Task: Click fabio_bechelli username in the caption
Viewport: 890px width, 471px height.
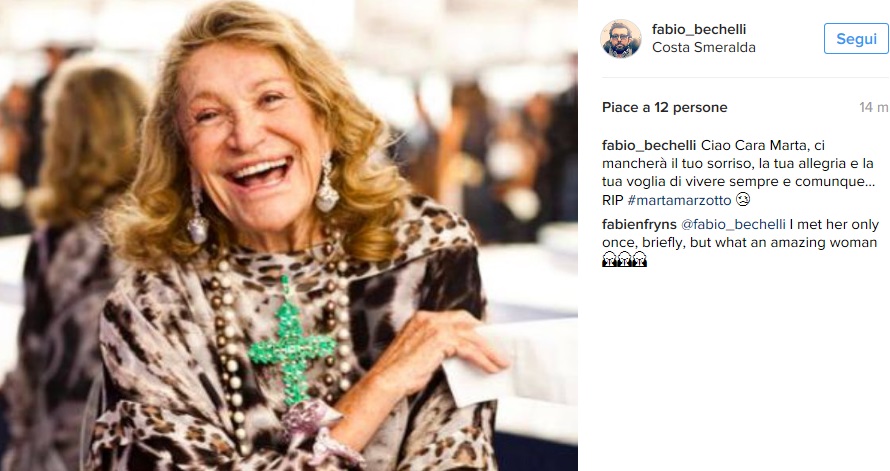Action: click(x=649, y=145)
